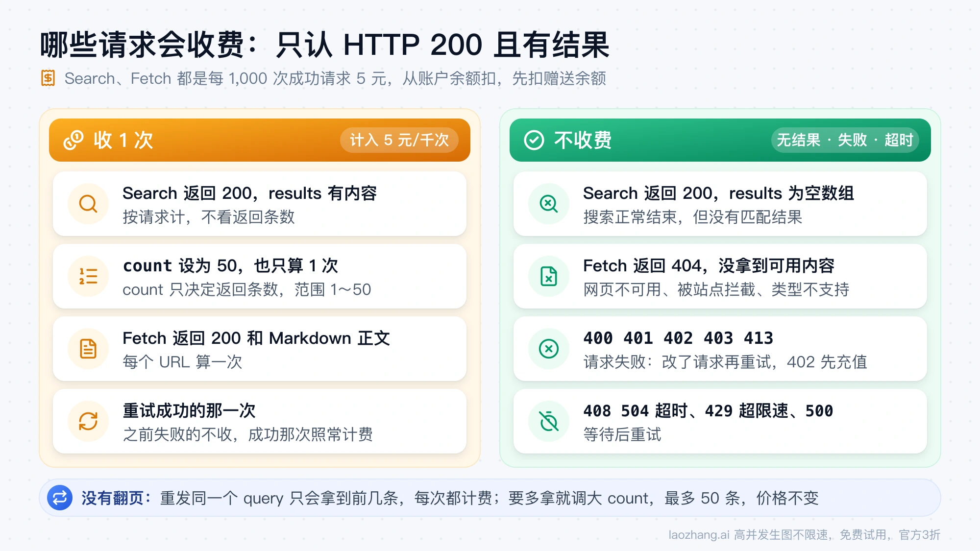Click the file-x icon beside 'Fetch 返回 404'
The image size is (980, 551).
pos(549,276)
